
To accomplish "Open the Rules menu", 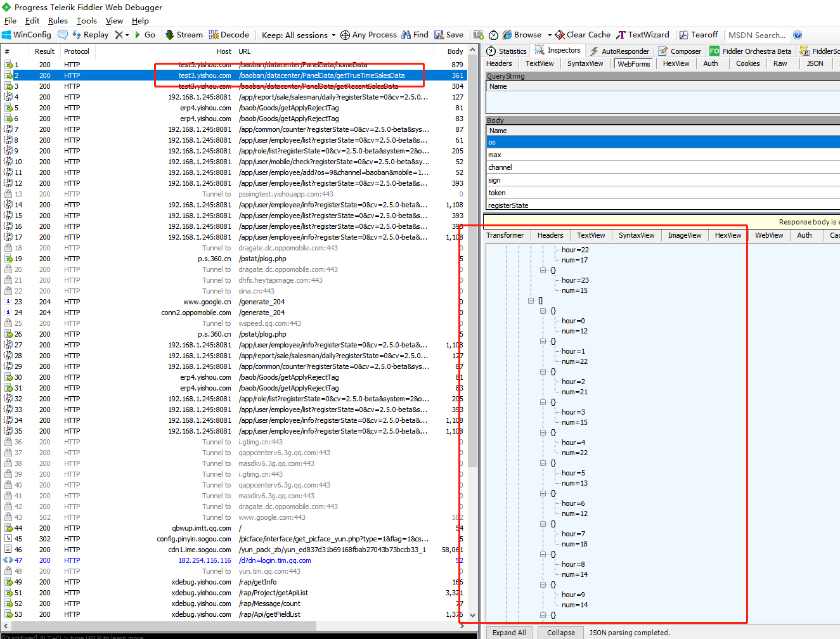I will point(58,21).
